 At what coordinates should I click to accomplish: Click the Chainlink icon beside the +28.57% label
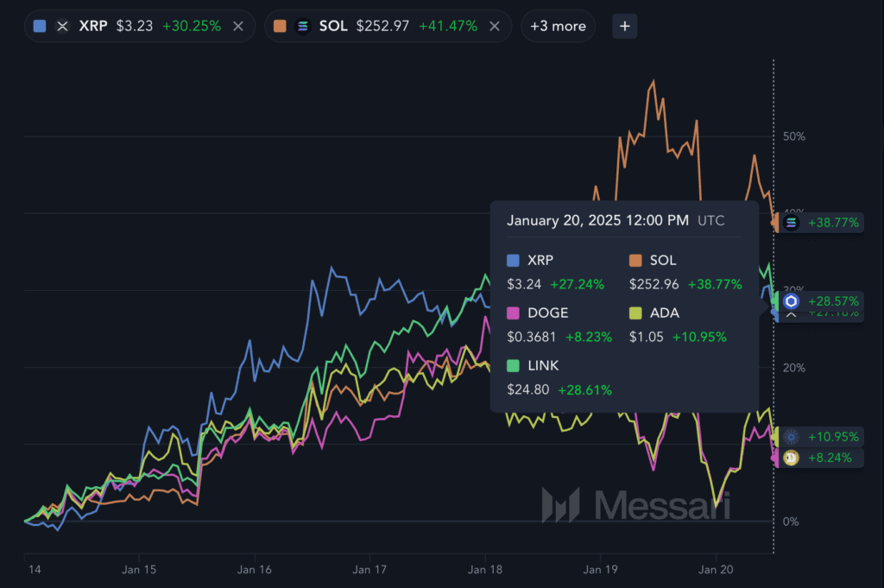[x=791, y=301]
